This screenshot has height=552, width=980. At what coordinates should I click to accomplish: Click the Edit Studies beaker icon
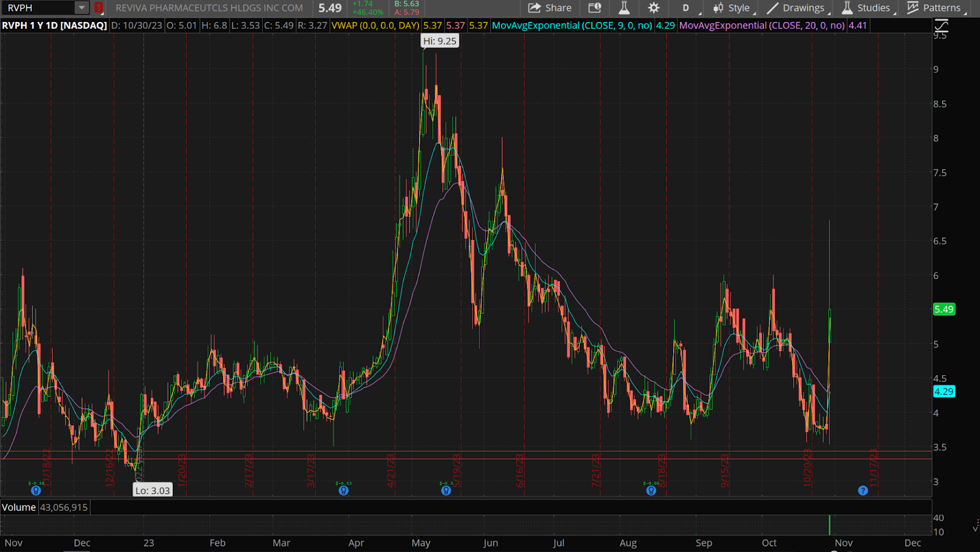point(624,8)
